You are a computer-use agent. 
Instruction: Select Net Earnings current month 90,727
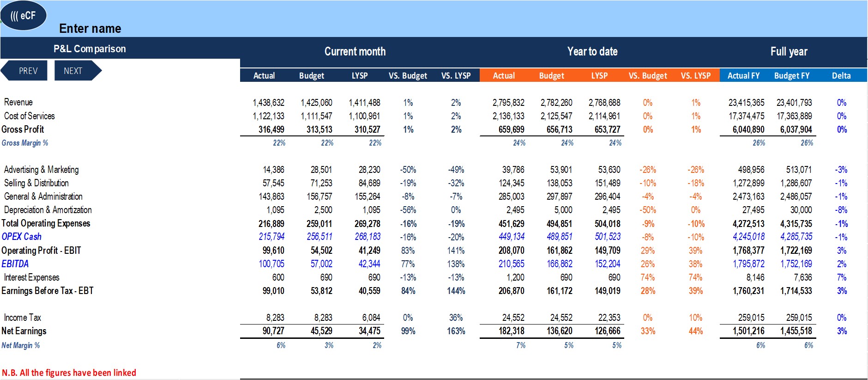(273, 331)
